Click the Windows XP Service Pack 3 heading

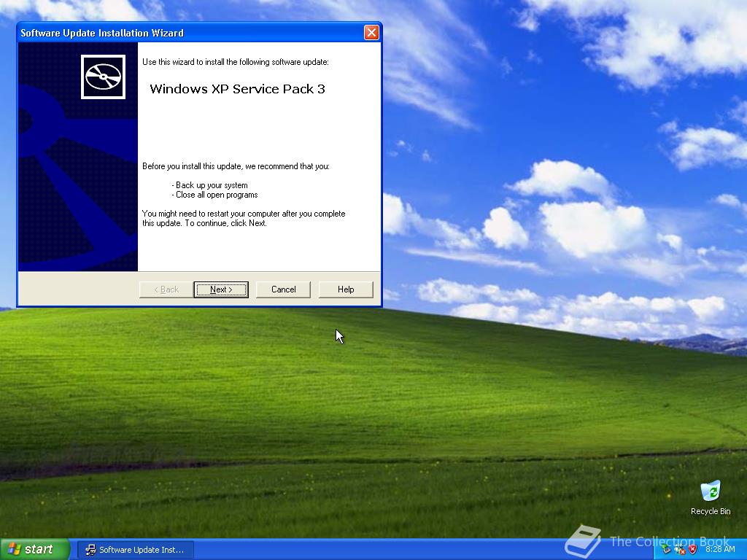(x=237, y=89)
